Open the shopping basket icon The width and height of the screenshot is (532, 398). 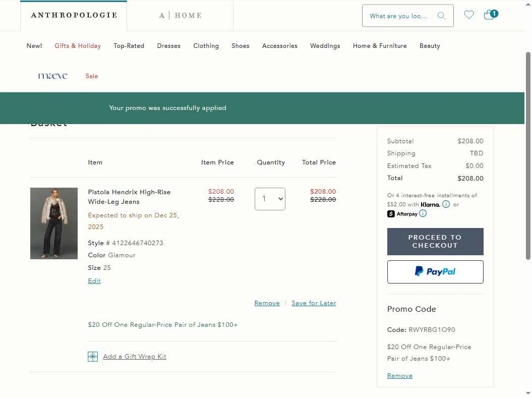pos(491,14)
